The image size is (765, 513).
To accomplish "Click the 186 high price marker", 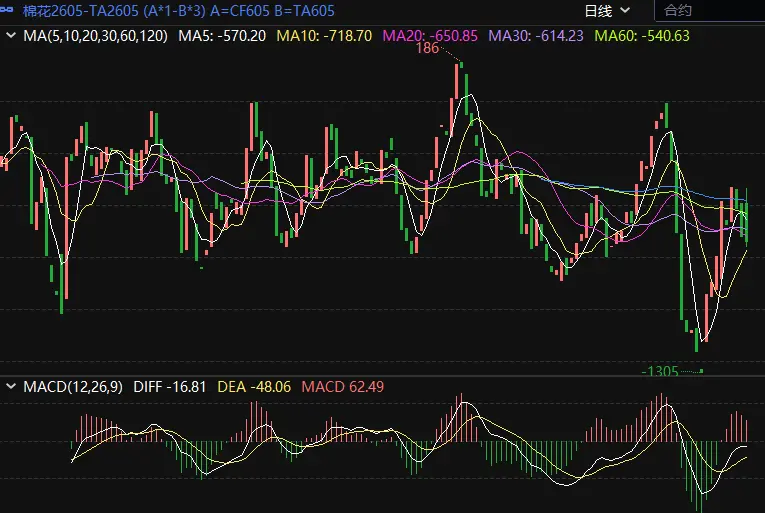I will 427,49.
